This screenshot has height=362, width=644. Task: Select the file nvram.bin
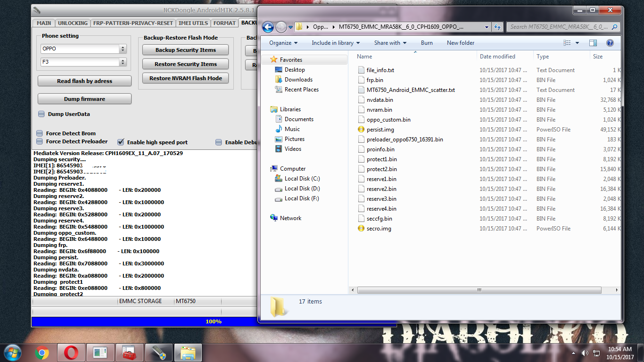380,110
